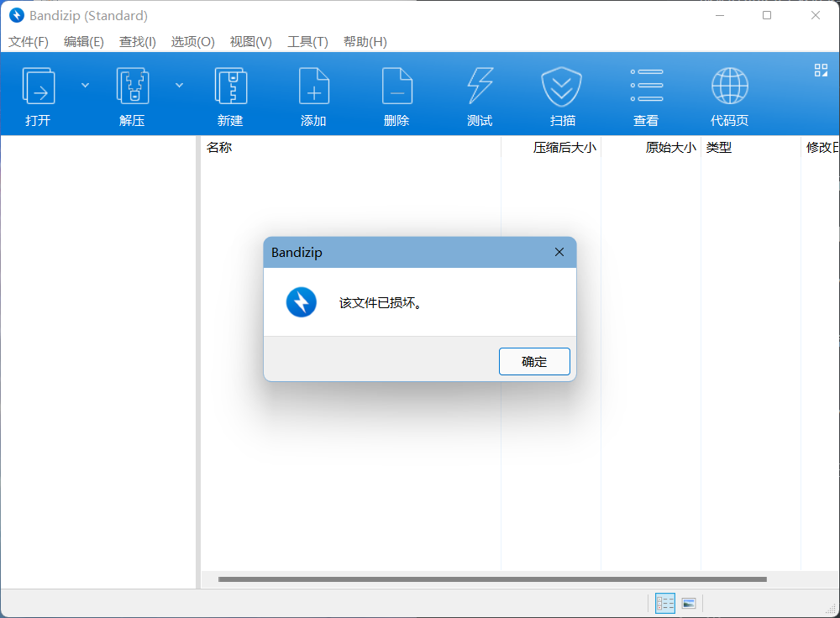The height and width of the screenshot is (618, 840).
Task: Click the 删除 (Delete) file icon
Action: click(397, 86)
